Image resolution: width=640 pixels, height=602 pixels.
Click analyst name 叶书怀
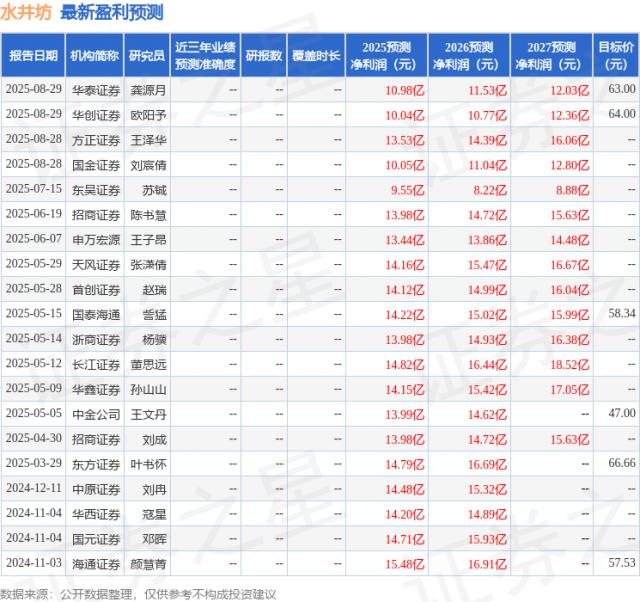click(x=148, y=464)
